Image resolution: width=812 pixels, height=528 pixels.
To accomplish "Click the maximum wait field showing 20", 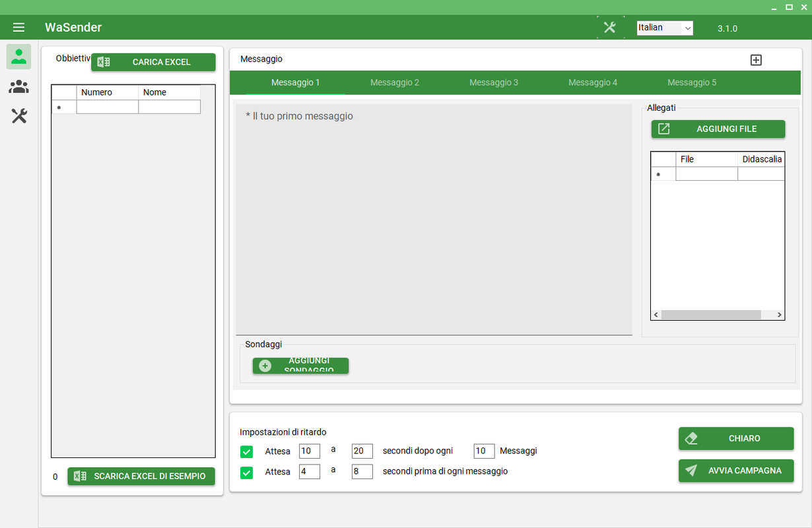I will coord(362,451).
